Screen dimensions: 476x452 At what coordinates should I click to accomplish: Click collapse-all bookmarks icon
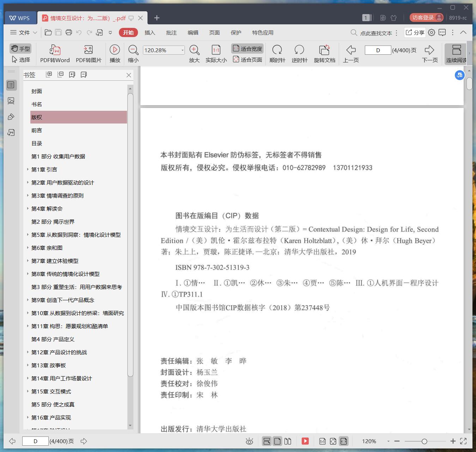click(x=60, y=74)
